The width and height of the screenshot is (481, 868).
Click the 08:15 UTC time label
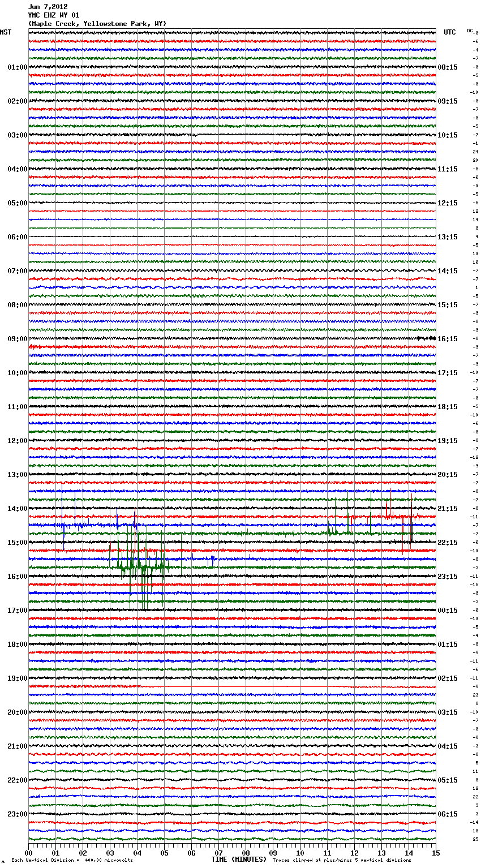(448, 67)
